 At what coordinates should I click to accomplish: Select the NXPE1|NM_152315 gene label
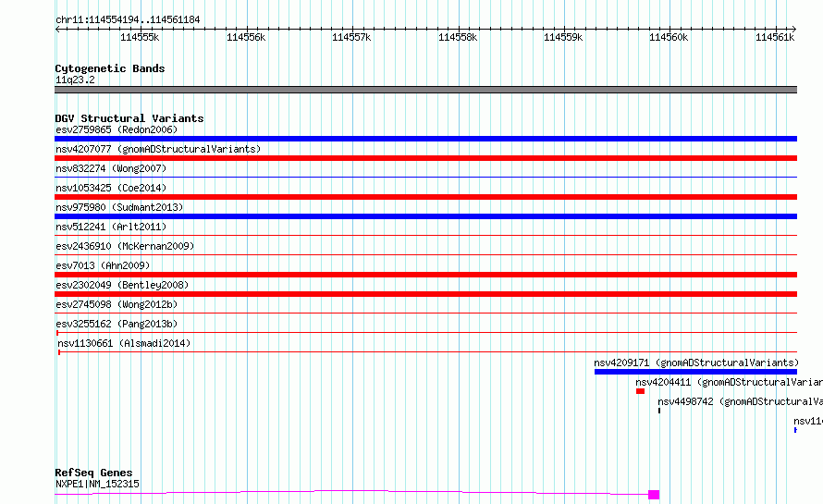[x=98, y=484]
